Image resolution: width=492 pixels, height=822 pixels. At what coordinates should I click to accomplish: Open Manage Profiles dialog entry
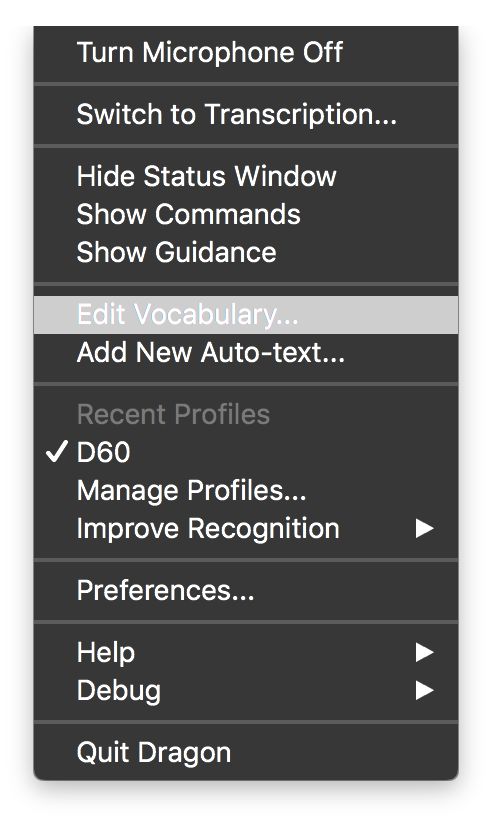point(246,491)
